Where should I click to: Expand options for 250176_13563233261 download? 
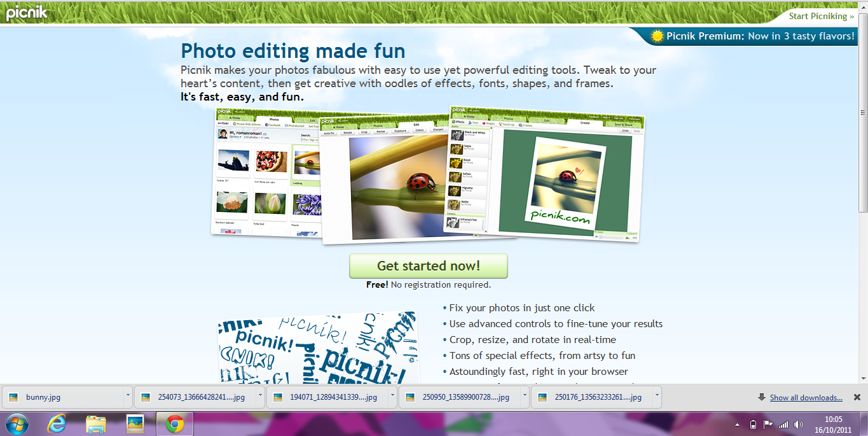657,395
